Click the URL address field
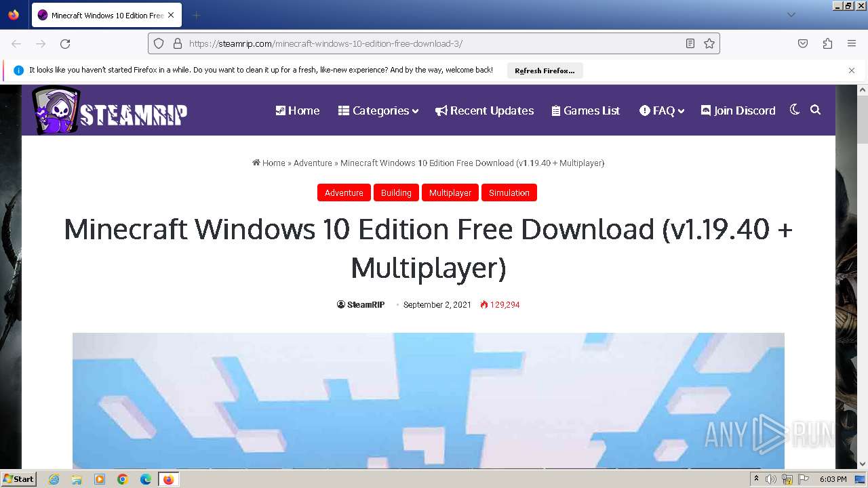Image resolution: width=868 pixels, height=488 pixels. 434,43
